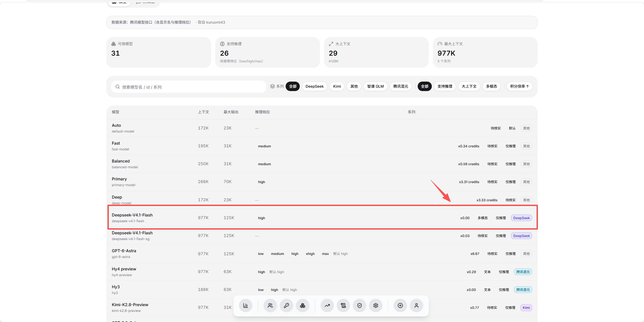Select the GPT-6-Astra model name
The image size is (644, 322).
[124, 251]
